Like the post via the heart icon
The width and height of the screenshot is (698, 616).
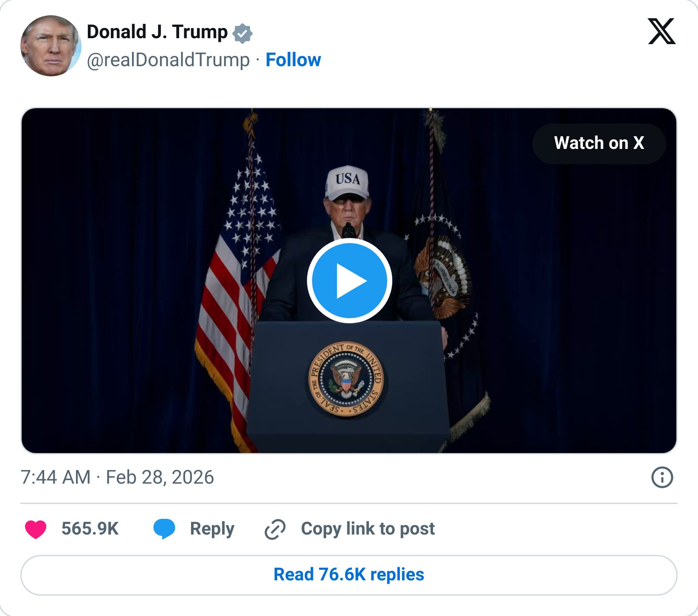[37, 528]
